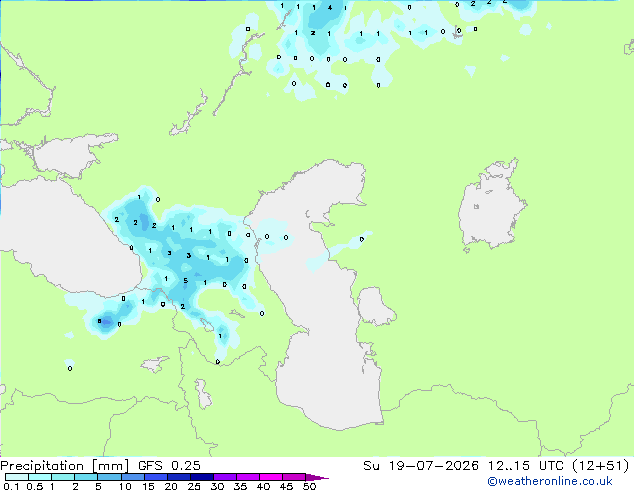Click the '12..15 UTC' time text
Screen dimensions: 634x490
[x=526, y=465]
